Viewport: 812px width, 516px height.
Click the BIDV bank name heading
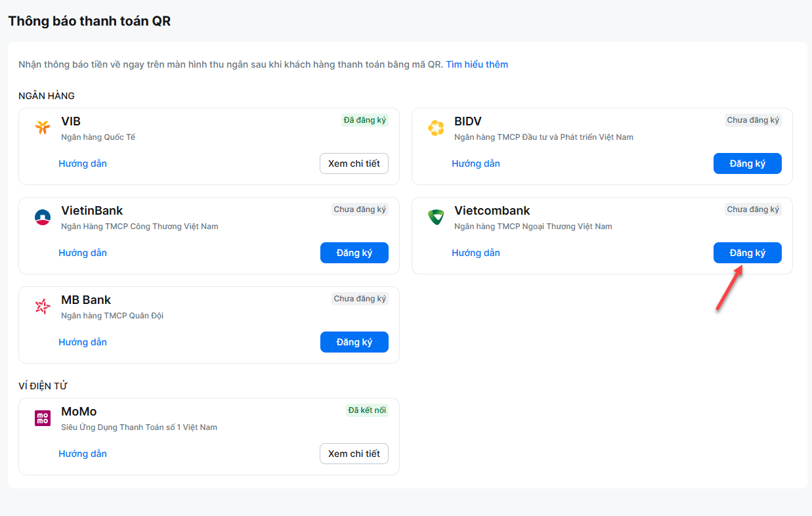click(468, 121)
